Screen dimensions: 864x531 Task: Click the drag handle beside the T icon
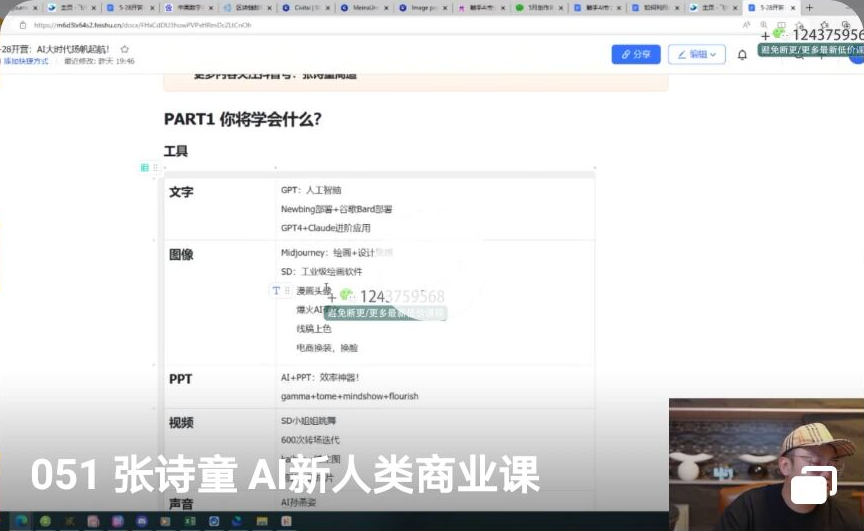coord(287,290)
